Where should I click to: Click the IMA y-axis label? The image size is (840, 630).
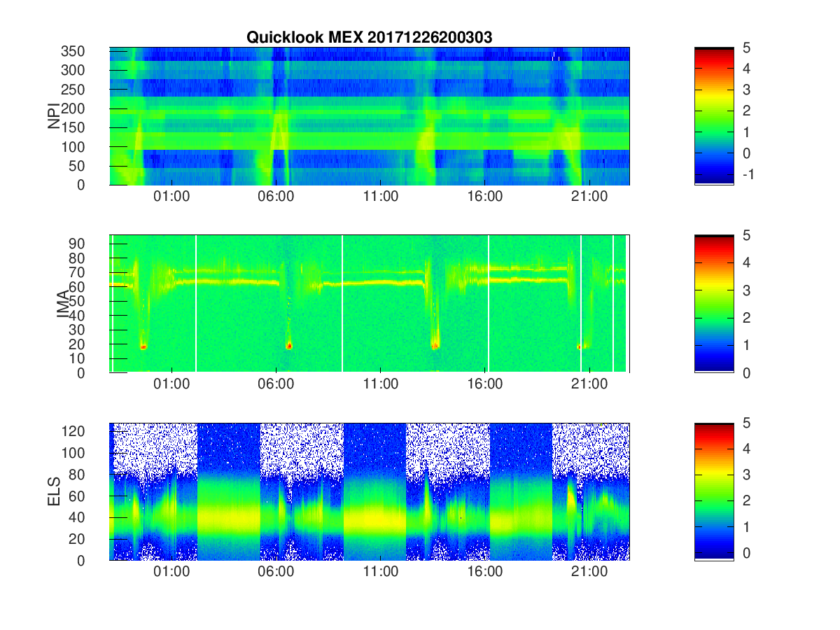[63, 304]
